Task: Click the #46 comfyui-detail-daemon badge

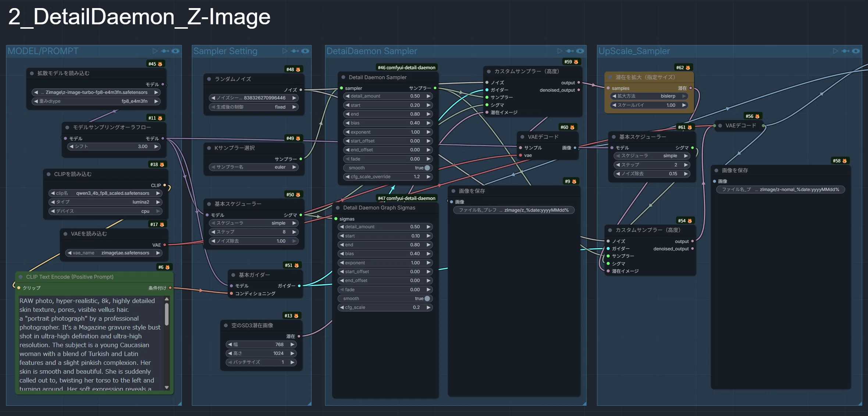Action: pos(406,68)
